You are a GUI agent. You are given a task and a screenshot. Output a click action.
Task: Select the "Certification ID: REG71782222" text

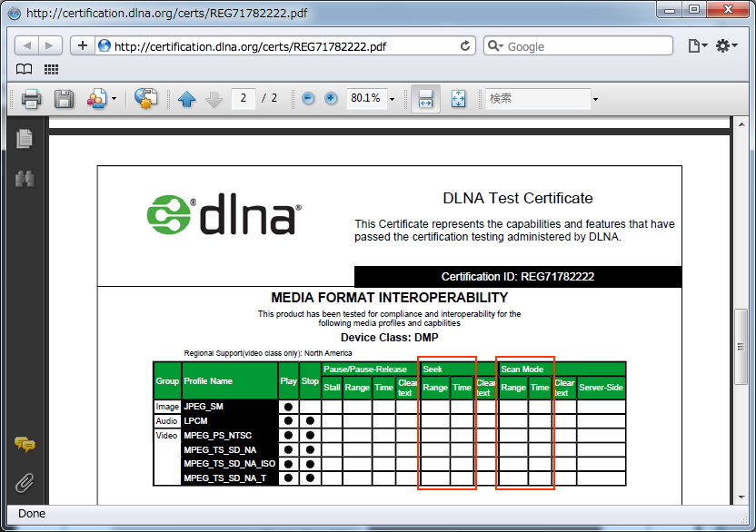pos(518,277)
